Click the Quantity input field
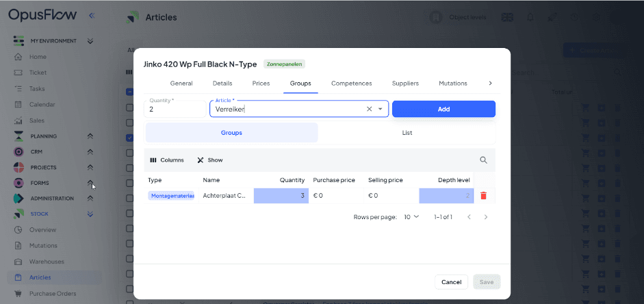 pos(175,109)
